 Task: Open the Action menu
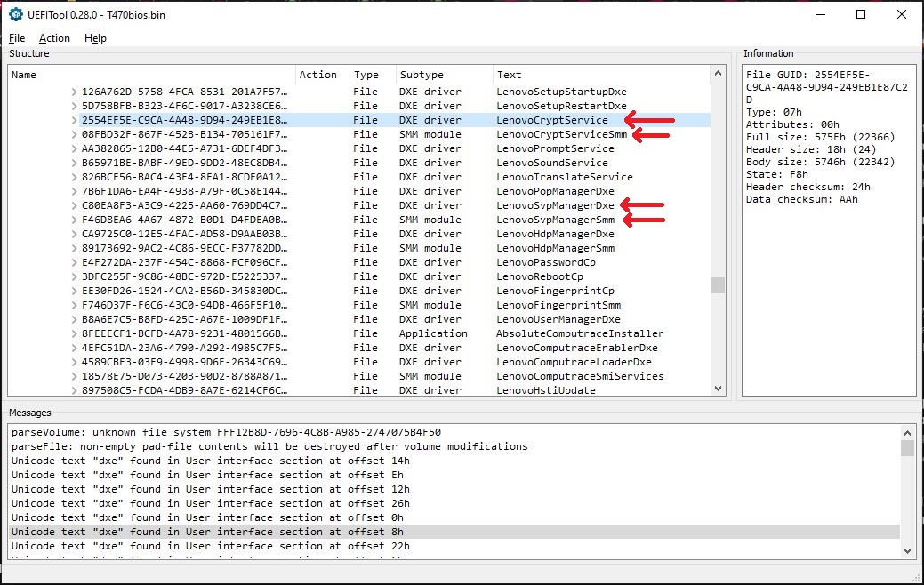(54, 38)
